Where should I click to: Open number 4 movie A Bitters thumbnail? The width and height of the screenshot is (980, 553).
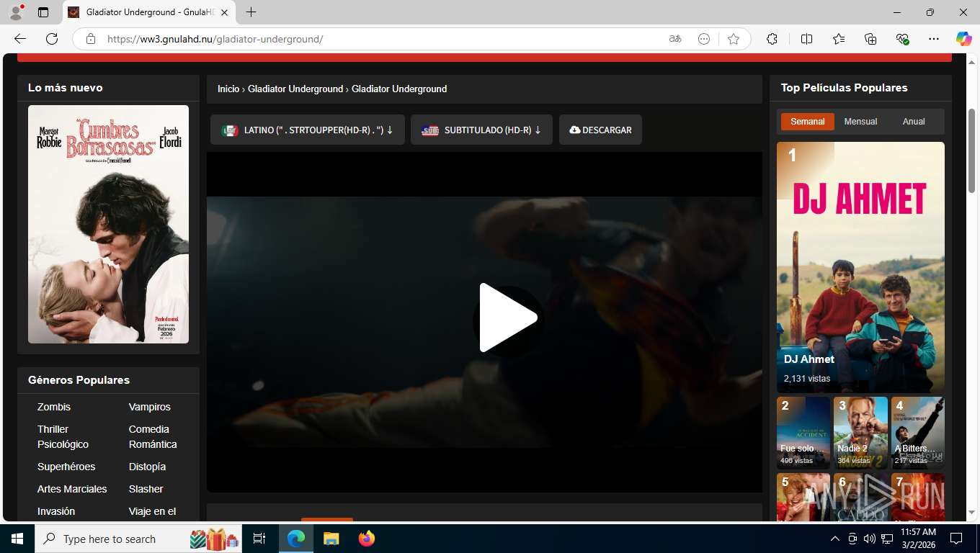917,433
